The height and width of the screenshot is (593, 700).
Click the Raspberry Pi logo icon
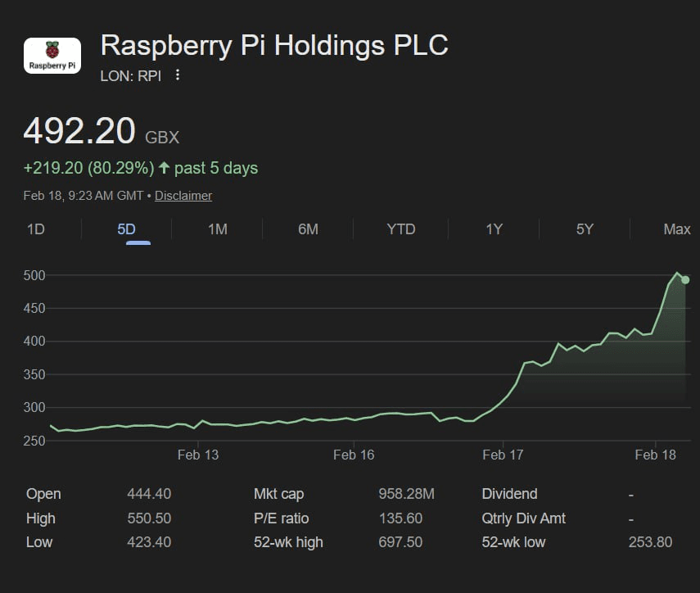click(x=52, y=56)
